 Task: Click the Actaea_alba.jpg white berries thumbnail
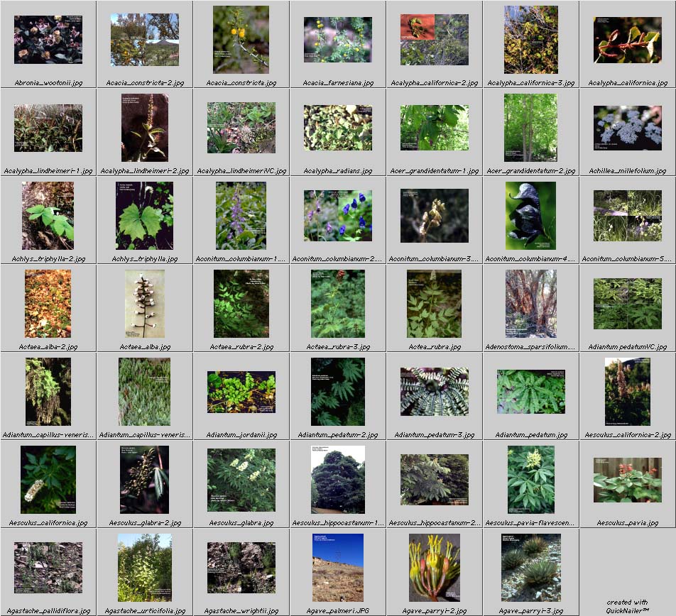(145, 304)
